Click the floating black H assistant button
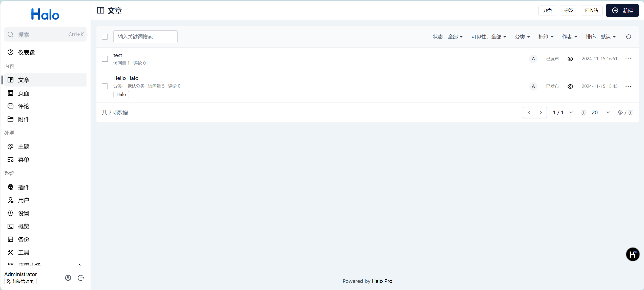 pos(633,254)
